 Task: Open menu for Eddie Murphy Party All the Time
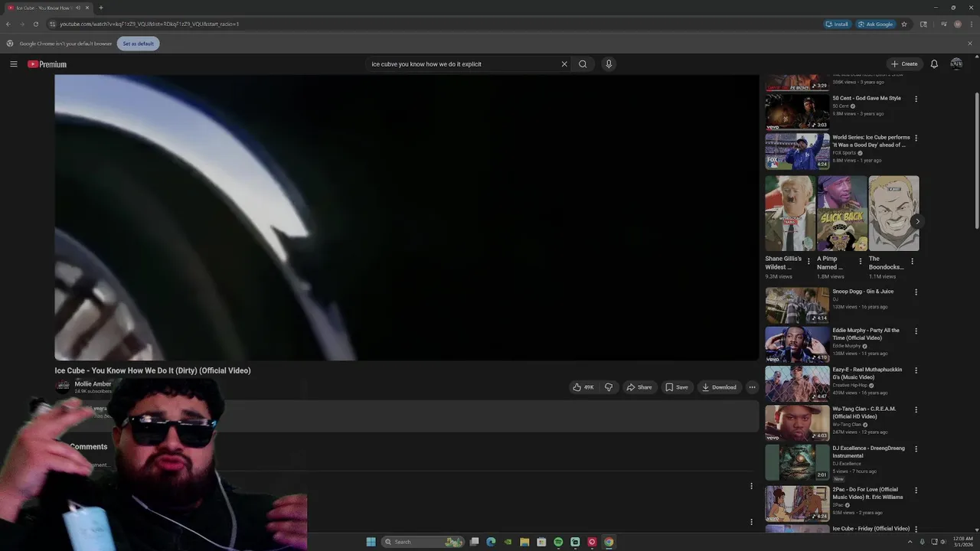[916, 331]
